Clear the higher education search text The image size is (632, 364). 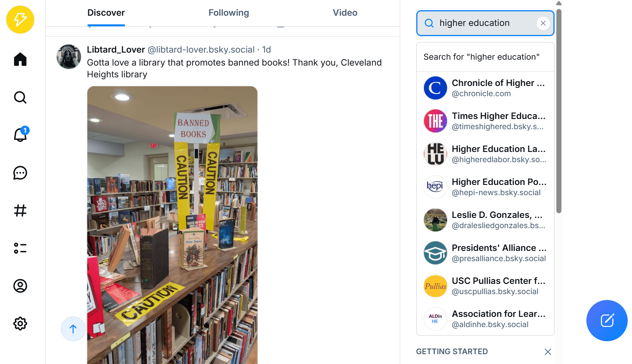[x=543, y=23]
